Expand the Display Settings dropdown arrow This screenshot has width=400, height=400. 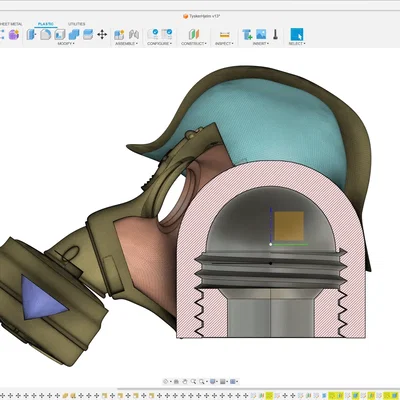217,382
